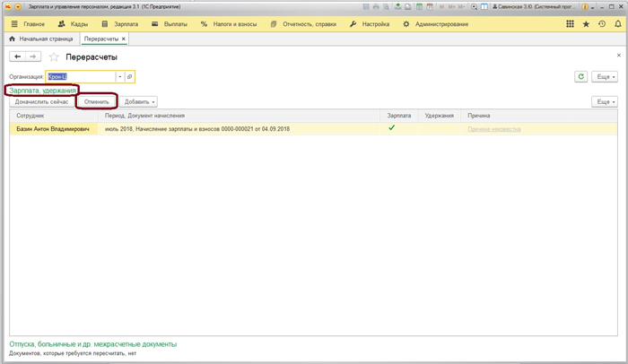Open the orange info icon in title bar
This screenshot has width=628, height=364.
(x=585, y=7)
